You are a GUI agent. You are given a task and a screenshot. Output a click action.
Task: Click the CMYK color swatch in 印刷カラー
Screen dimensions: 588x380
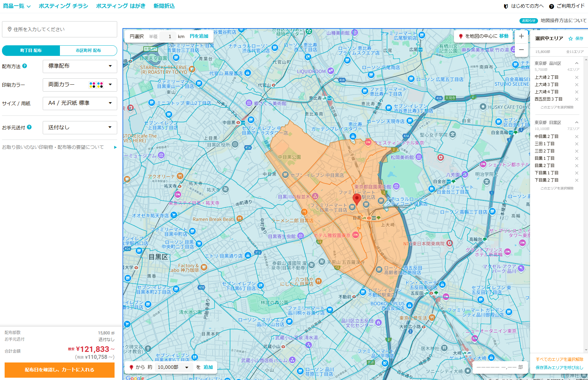click(x=96, y=85)
